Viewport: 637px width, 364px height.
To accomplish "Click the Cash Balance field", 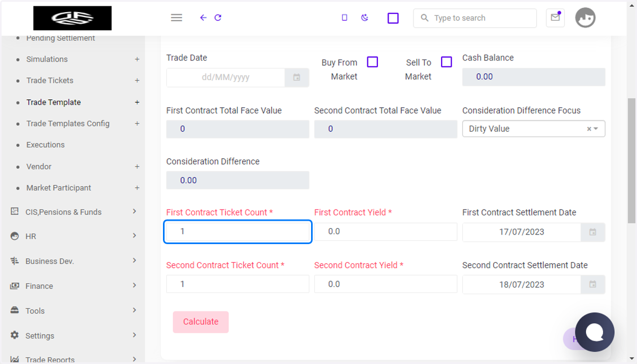I will point(533,77).
